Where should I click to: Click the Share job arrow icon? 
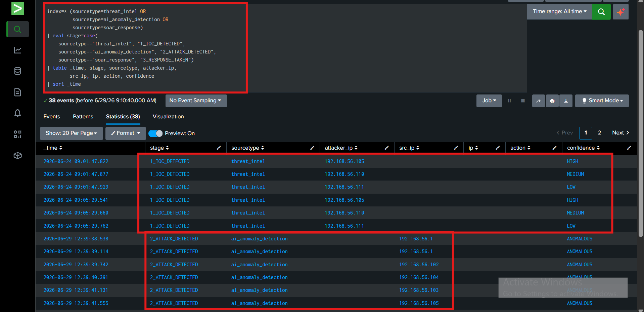coord(538,101)
